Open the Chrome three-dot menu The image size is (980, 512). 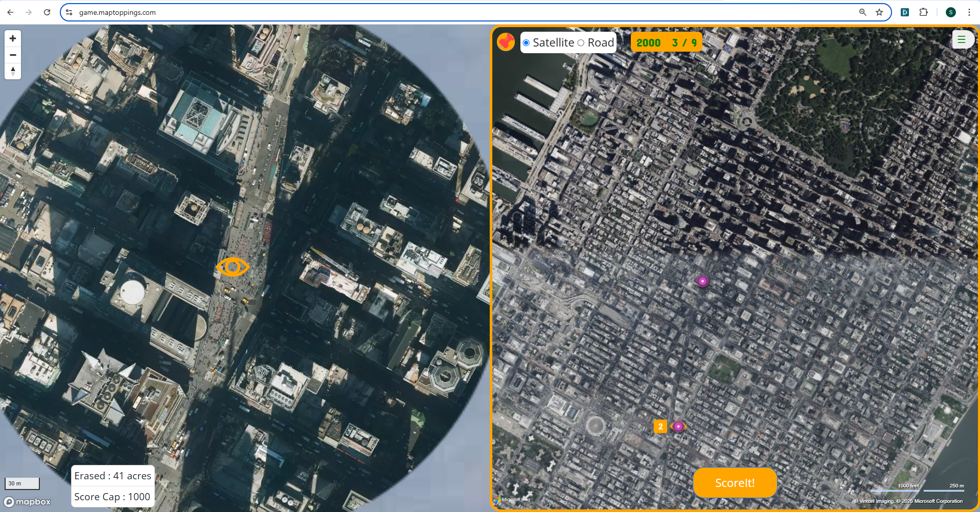point(969,12)
